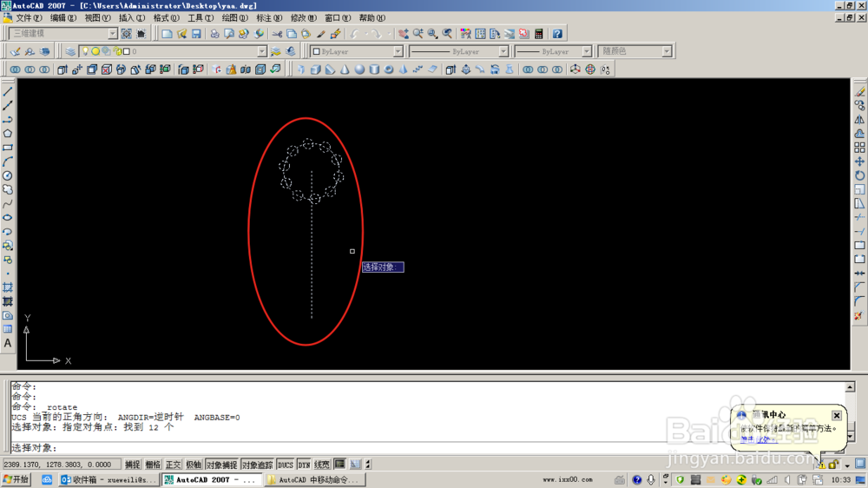Open the 视图 menu
Image resolution: width=868 pixels, height=488 pixels.
(97, 18)
